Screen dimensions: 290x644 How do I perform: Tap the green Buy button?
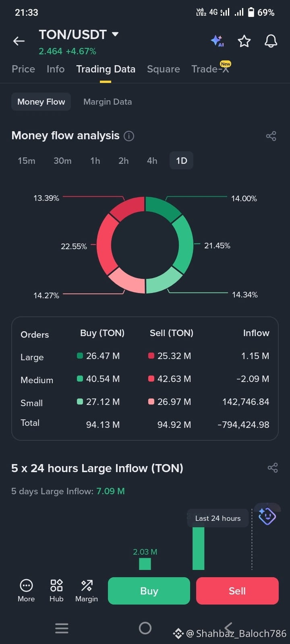click(x=149, y=591)
